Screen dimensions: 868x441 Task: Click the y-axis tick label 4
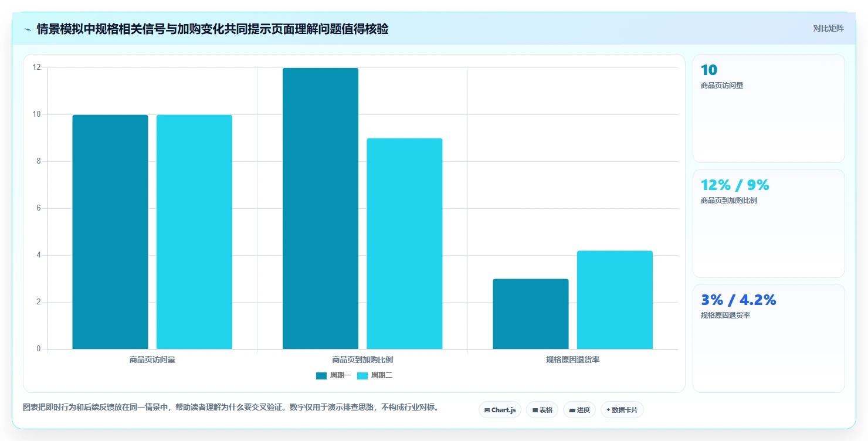tap(39, 255)
